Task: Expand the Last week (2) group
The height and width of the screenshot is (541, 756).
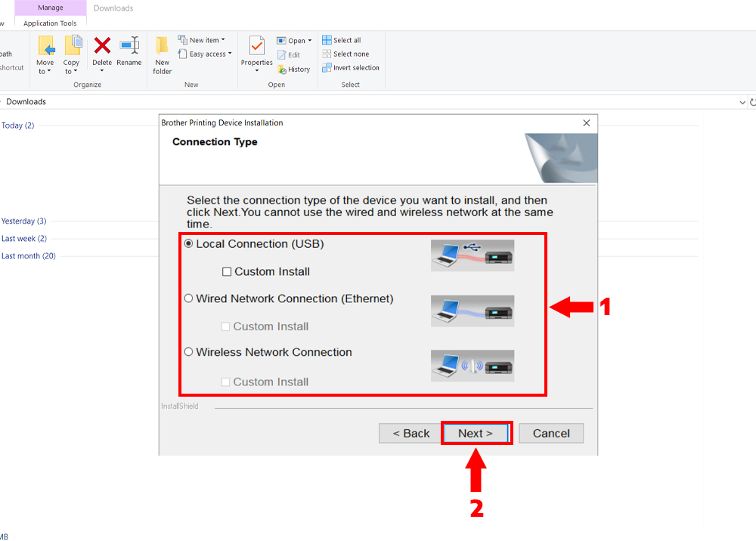Action: 24,239
